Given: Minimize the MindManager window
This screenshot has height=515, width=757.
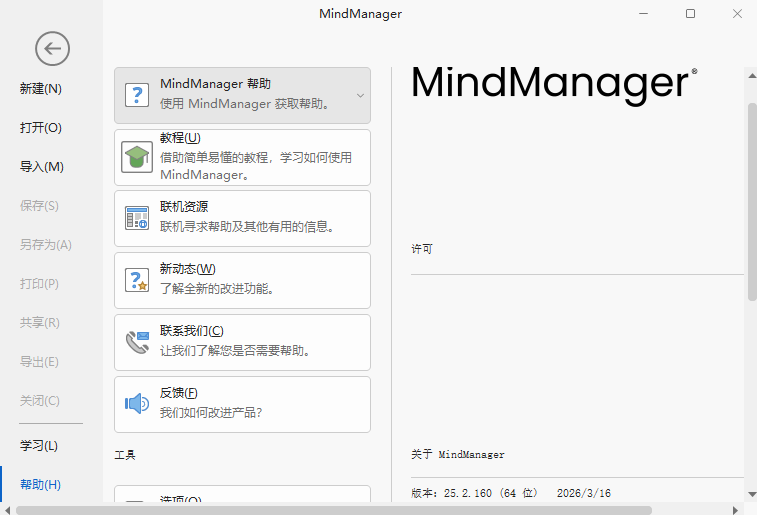Looking at the screenshot, I should coord(644,14).
